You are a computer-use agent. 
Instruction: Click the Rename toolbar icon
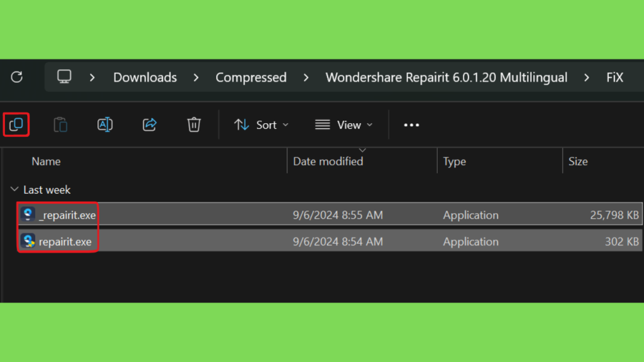[105, 125]
